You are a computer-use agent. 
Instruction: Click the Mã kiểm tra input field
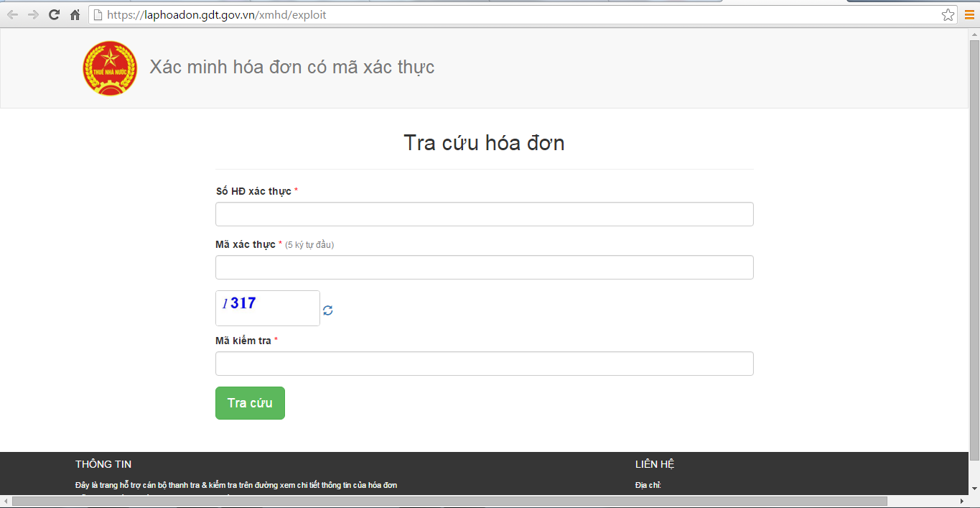pos(484,364)
